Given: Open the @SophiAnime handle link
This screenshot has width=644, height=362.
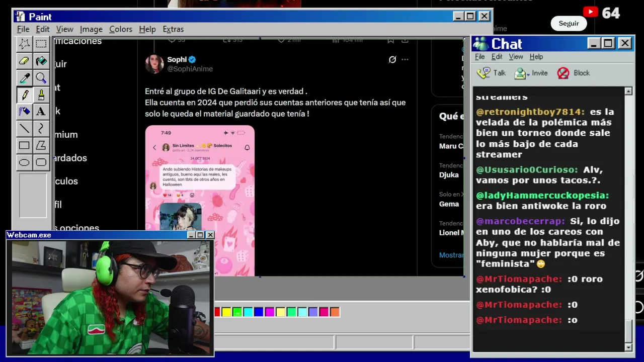Looking at the screenshot, I should pyautogui.click(x=190, y=69).
